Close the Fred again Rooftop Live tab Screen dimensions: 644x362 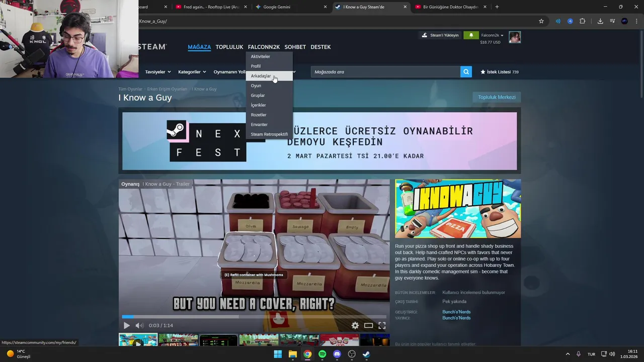tap(245, 7)
